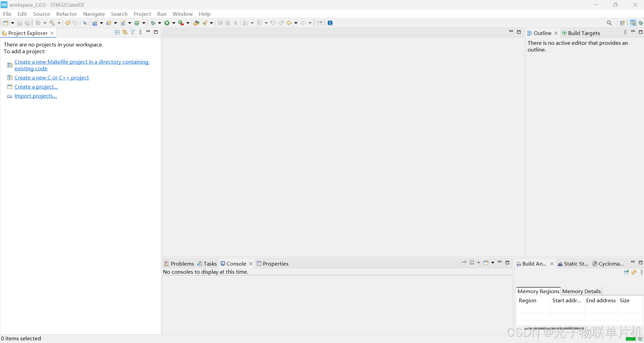Click 'Create a new C or C++ project' link

[51, 77]
